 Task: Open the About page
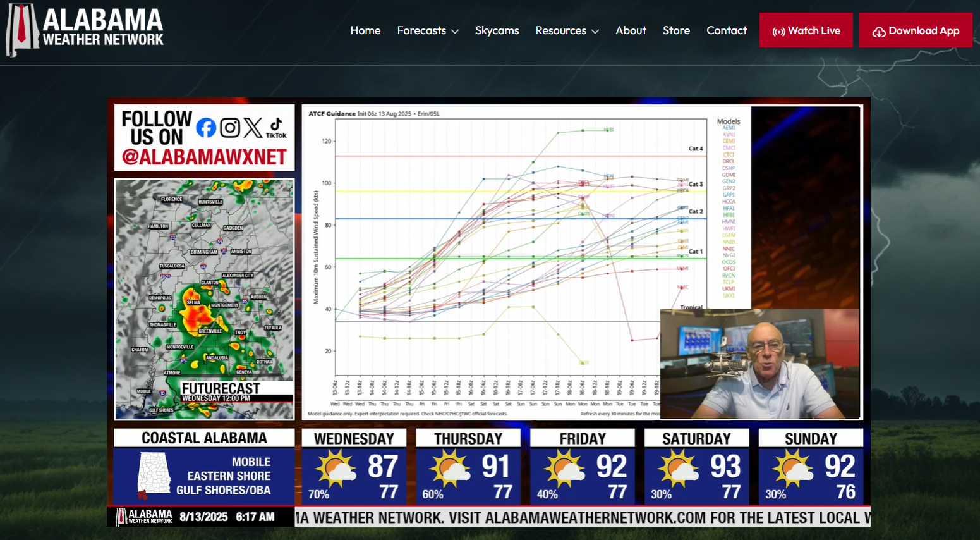point(631,30)
